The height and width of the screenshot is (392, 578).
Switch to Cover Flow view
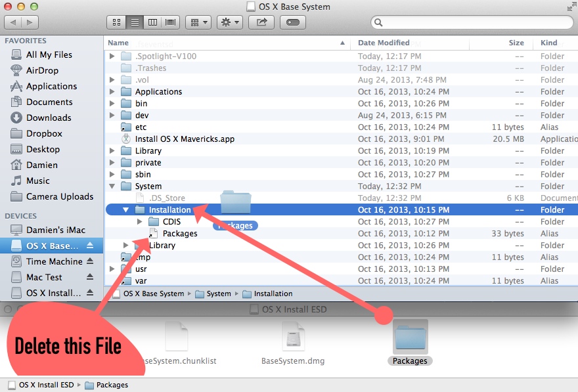coord(170,22)
